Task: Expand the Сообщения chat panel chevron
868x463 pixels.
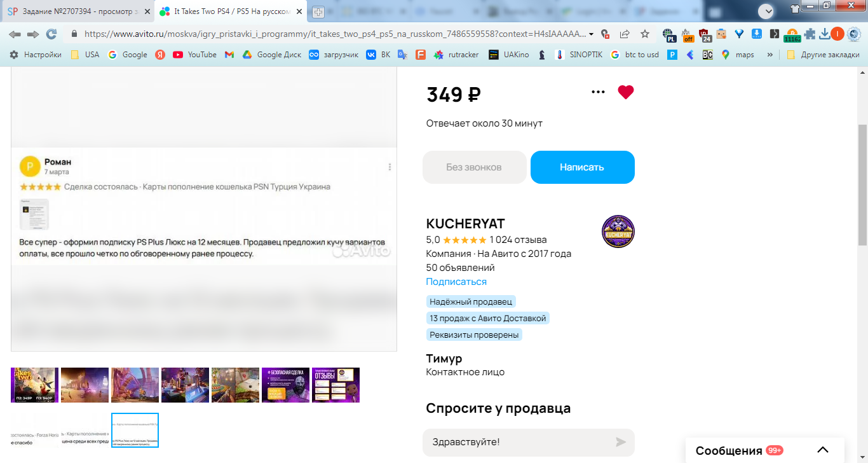Action: coord(822,450)
